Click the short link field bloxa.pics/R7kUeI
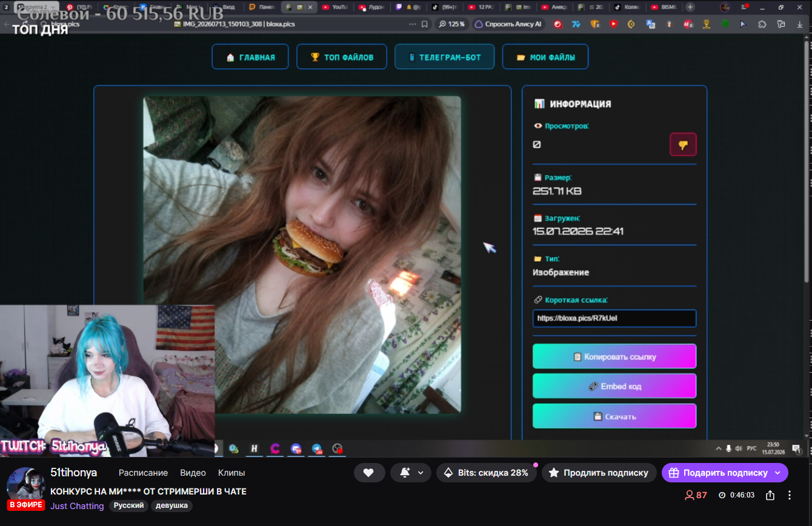This screenshot has width=812, height=526. (614, 318)
